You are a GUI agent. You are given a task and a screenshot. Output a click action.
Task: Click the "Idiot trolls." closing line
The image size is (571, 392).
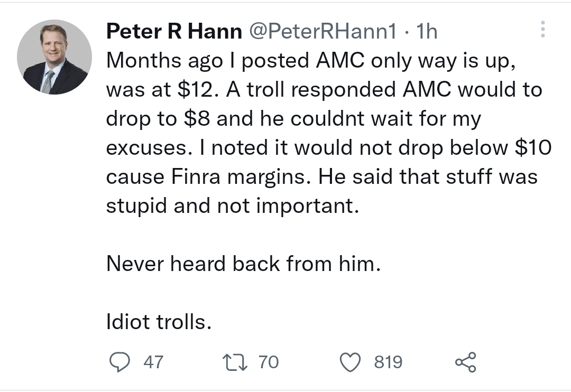(x=159, y=322)
